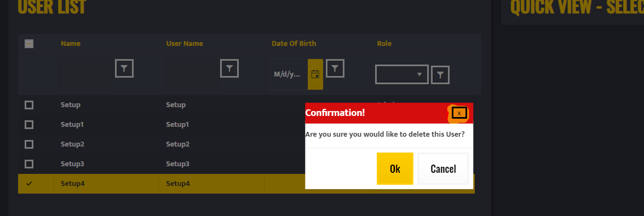Image resolution: width=644 pixels, height=216 pixels.
Task: Check the box for the Setup2 row
Action: [x=28, y=144]
